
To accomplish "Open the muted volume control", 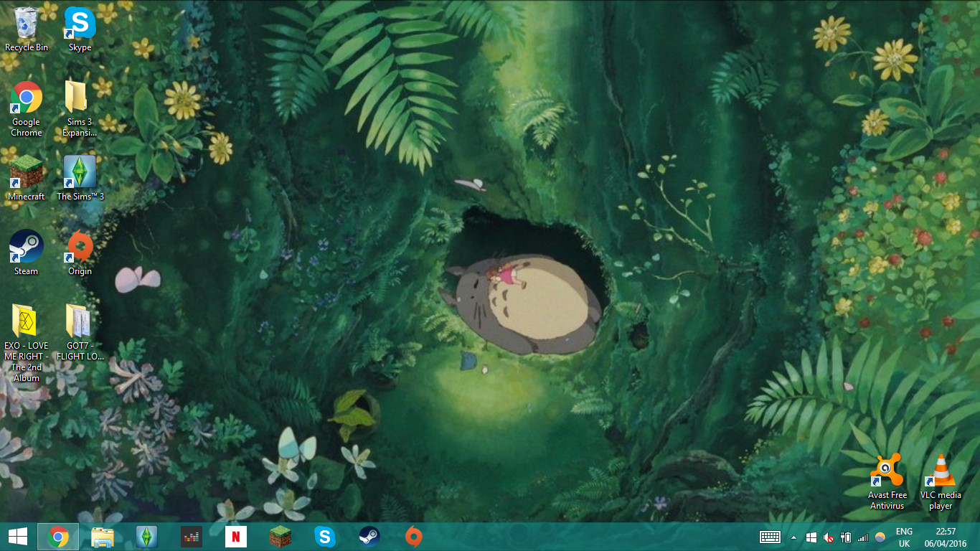I will coord(829,537).
